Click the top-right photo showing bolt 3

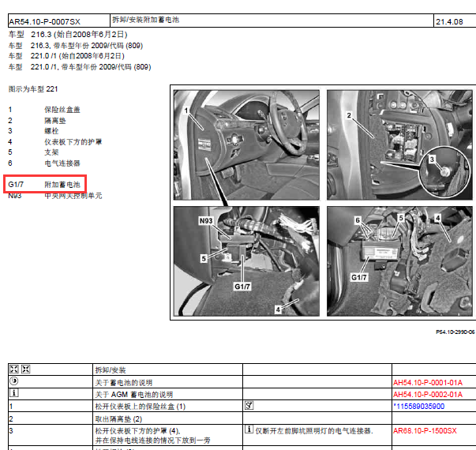[399, 144]
